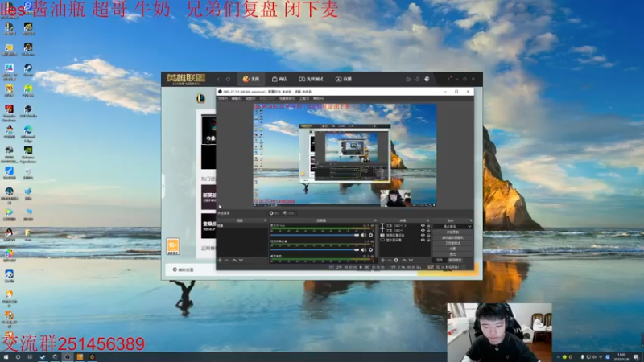Adjust second mixer channel volume slider

coord(315,249)
